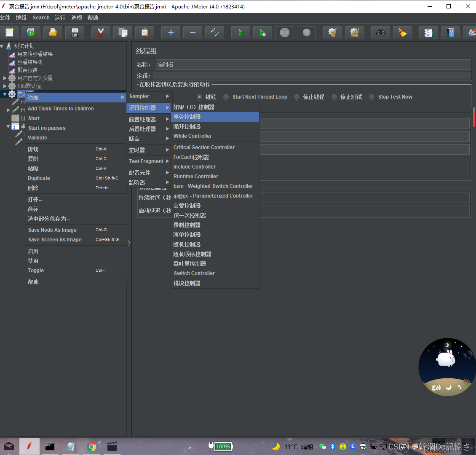Open Help with question mark icon
The image size is (476, 455).
(x=450, y=32)
